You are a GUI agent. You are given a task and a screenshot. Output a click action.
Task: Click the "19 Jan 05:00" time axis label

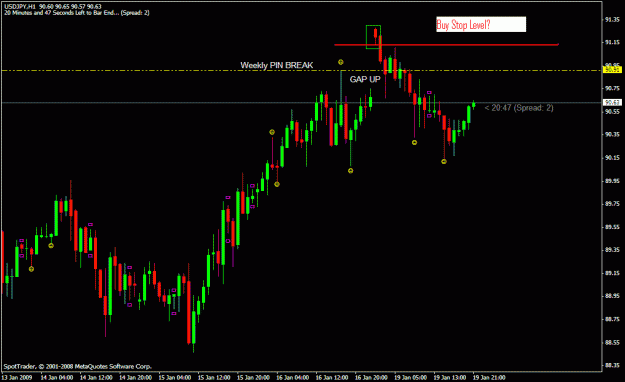[411, 377]
